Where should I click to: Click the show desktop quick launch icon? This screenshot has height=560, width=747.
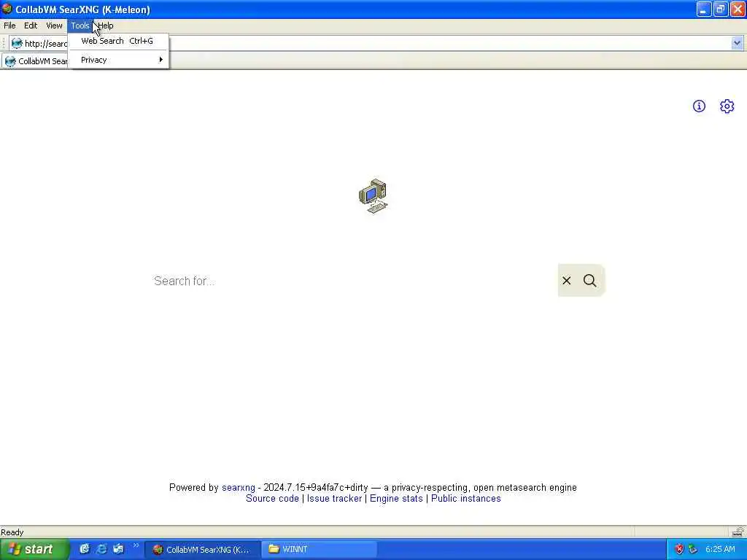pos(118,549)
